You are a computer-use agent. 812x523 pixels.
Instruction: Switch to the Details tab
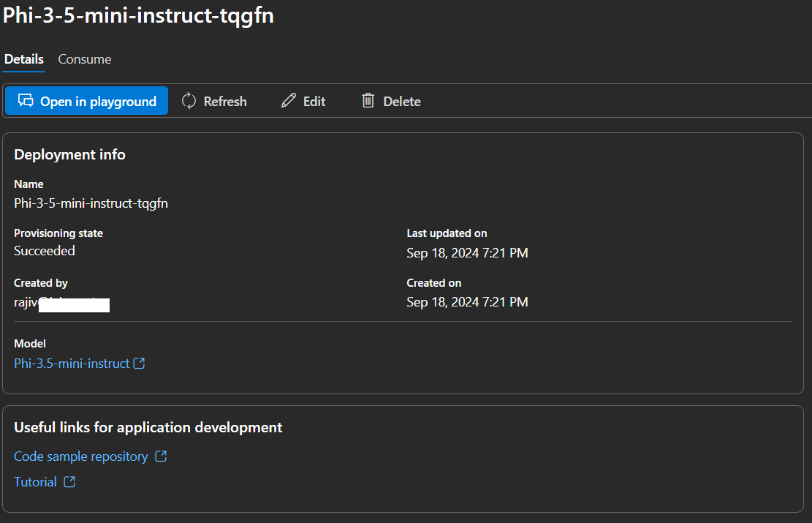tap(24, 59)
